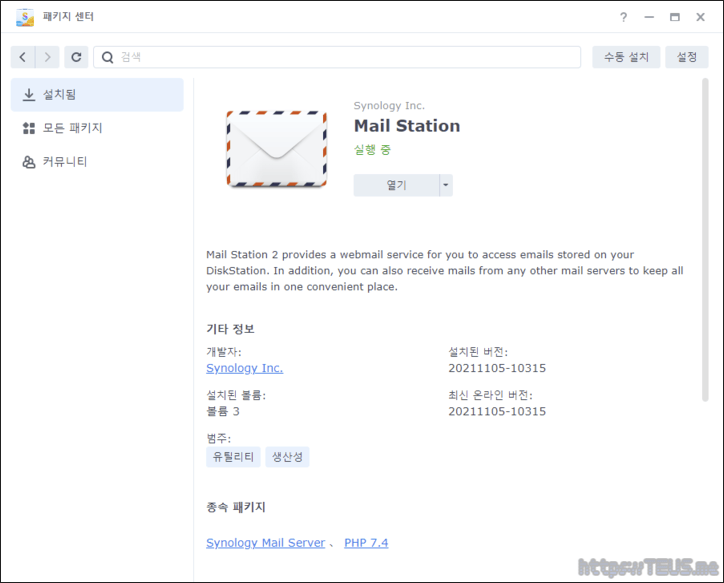Open the PHP 7.4 dependency link
724x583 pixels.
tap(366, 543)
